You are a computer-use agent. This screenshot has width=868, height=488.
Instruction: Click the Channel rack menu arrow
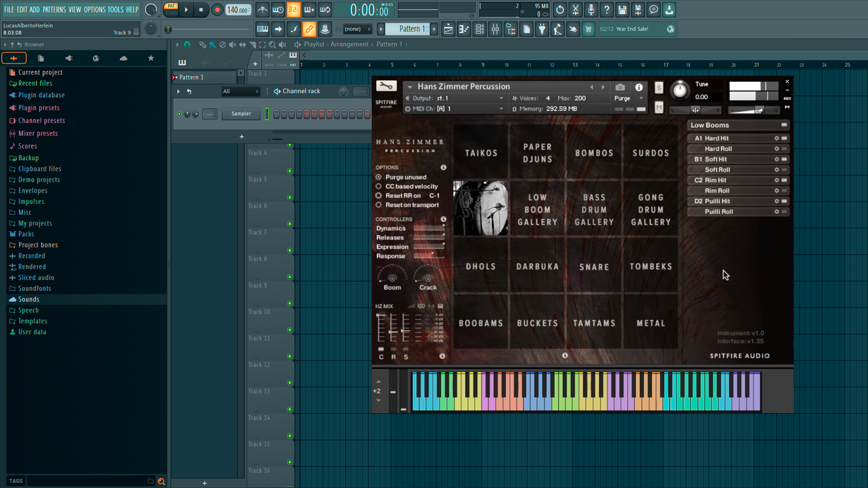(179, 91)
